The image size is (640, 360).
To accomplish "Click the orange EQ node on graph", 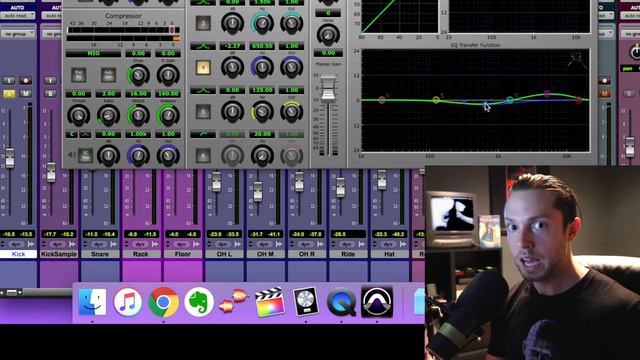I will [x=382, y=100].
